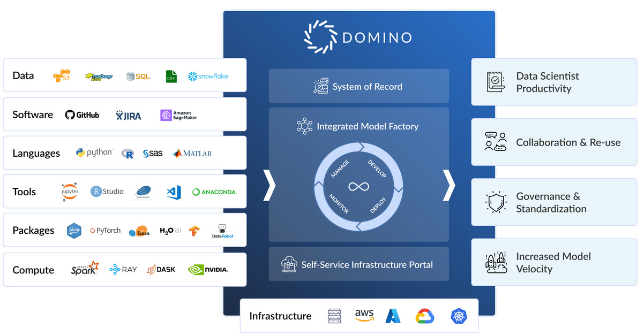Click the Apache Spark logo

click(x=85, y=269)
